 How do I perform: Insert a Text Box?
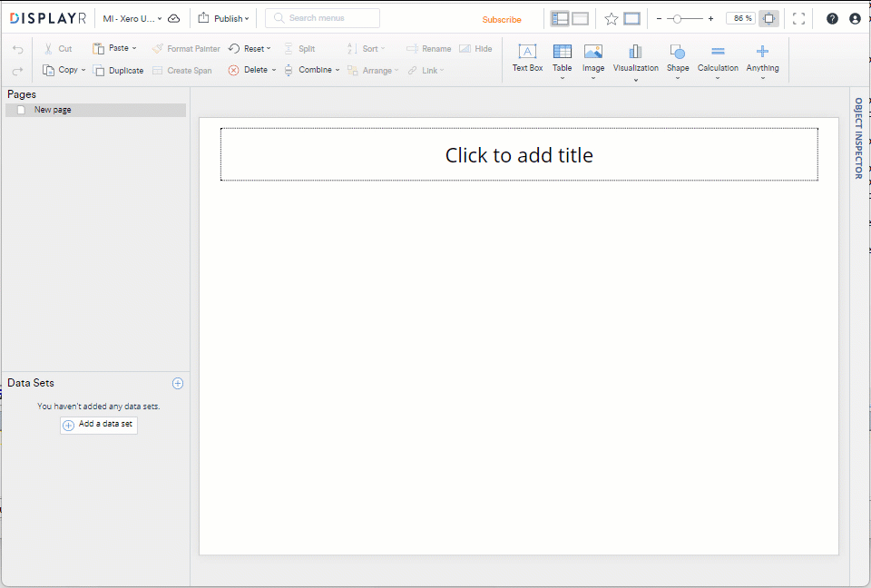tap(527, 58)
